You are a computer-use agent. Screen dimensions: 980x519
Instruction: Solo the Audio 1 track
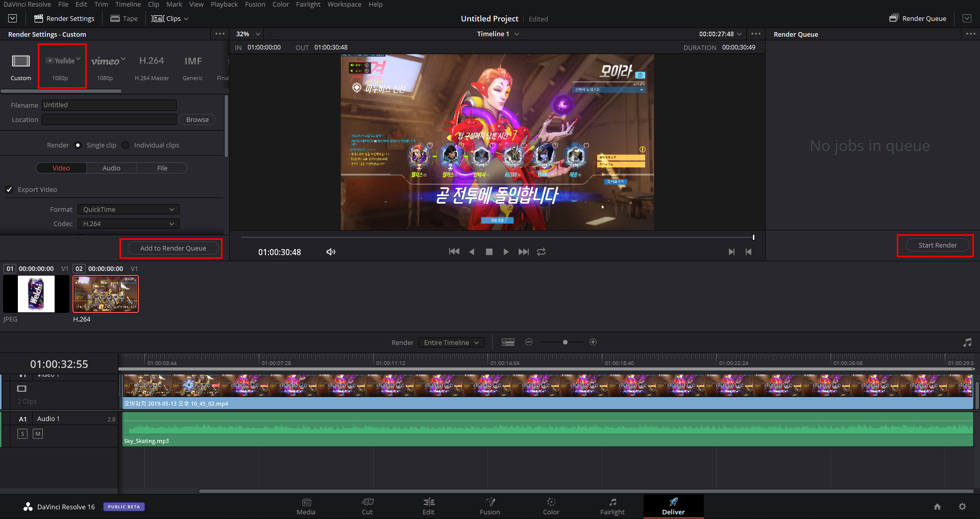click(22, 434)
